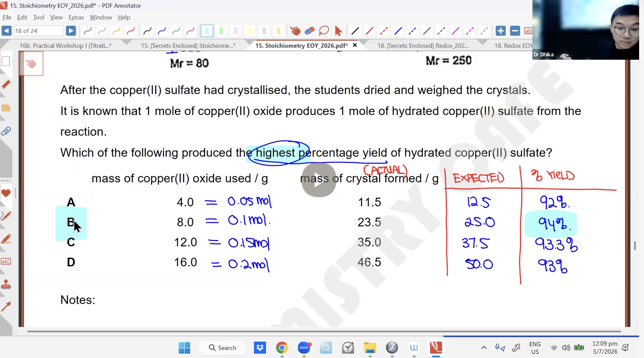Choose the dashed red line tool
The width and height of the screenshot is (644, 358).
[x=384, y=31]
